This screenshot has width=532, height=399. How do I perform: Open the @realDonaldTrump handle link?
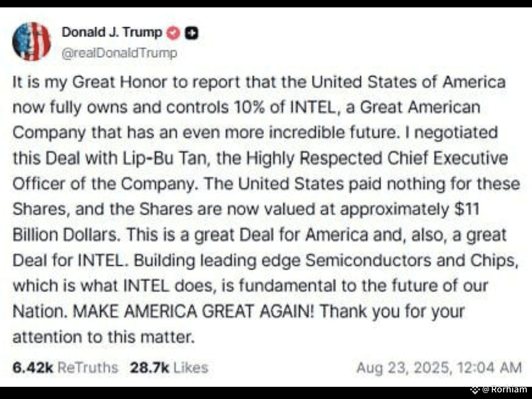pos(119,53)
